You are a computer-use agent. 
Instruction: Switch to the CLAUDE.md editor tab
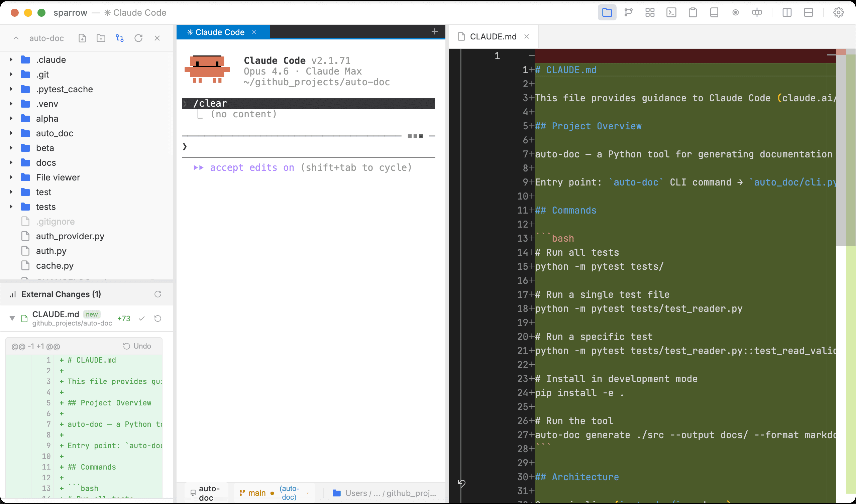point(493,36)
